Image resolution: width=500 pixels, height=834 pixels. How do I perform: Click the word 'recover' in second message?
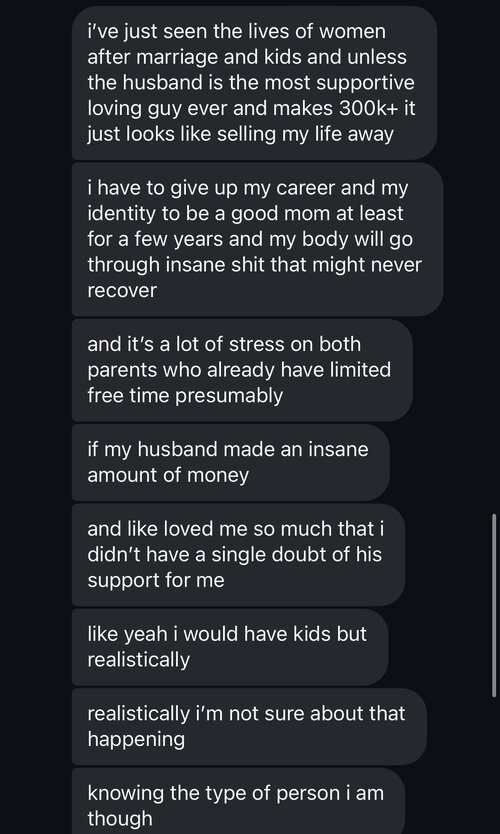pos(122,291)
